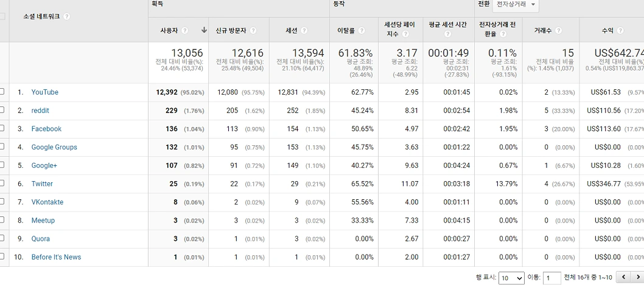Show help for 전자상거래 전환율 column
This screenshot has width=644, height=285.
[503, 35]
